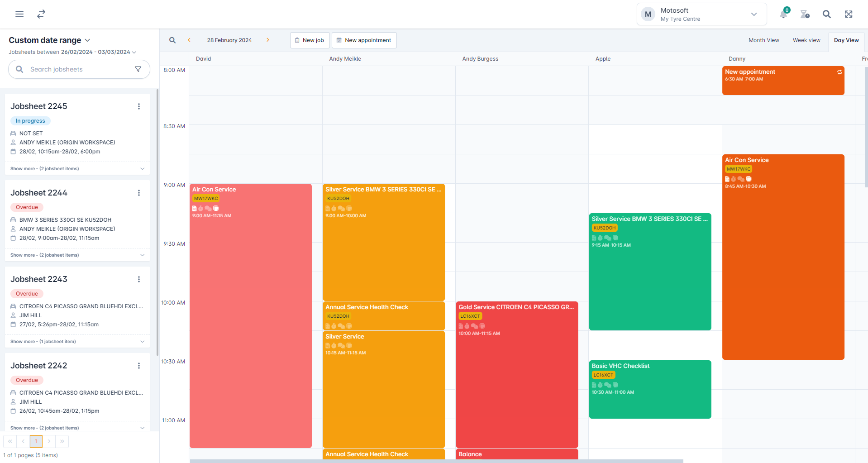
Task: Open global search magnifier in header
Action: [827, 14]
